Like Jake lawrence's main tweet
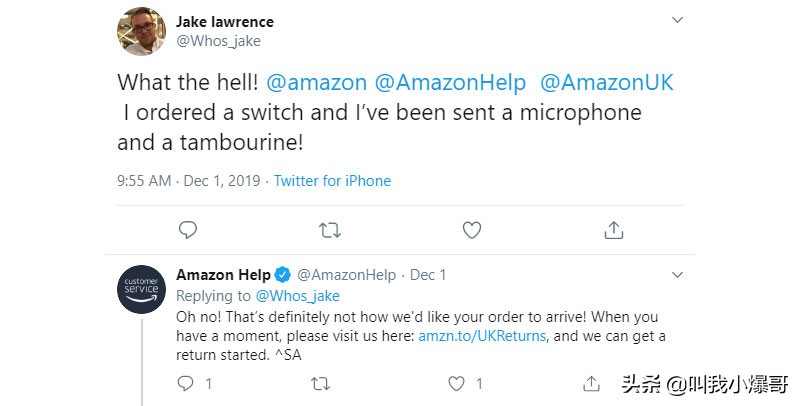Image resolution: width=800 pixels, height=406 pixels. pos(471,230)
